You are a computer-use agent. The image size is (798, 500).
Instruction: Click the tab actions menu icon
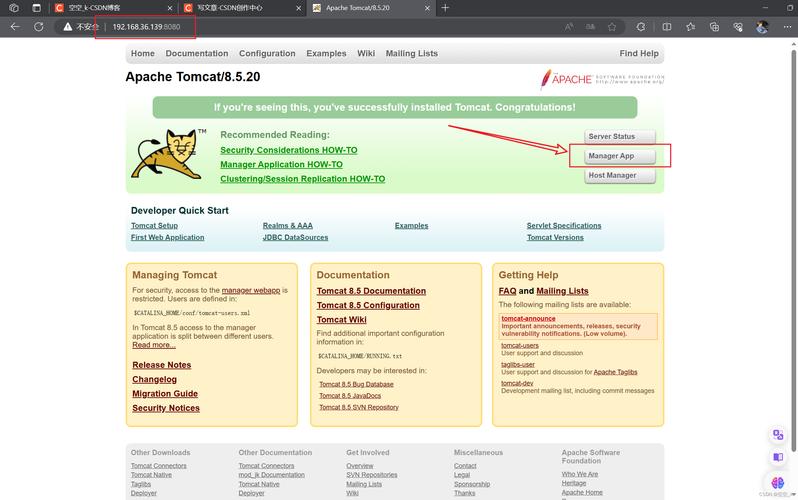(x=37, y=8)
